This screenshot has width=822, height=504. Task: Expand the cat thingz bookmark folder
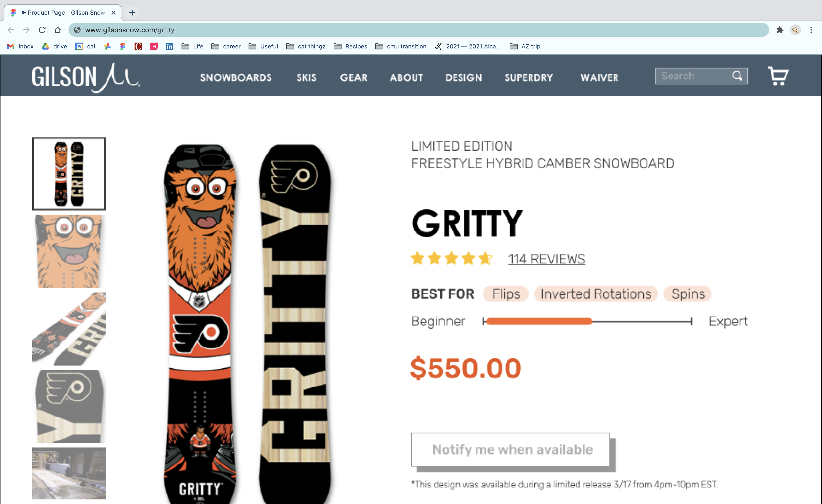[x=306, y=46]
